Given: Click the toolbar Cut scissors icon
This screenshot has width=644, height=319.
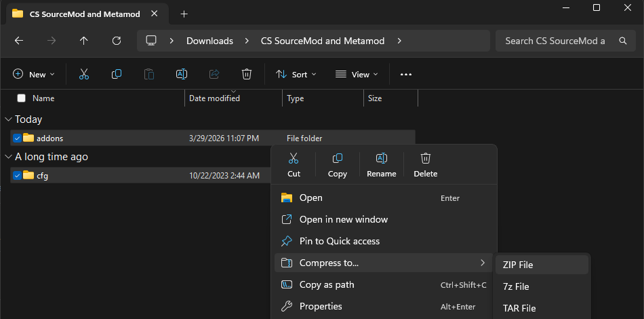Looking at the screenshot, I should coord(84,74).
